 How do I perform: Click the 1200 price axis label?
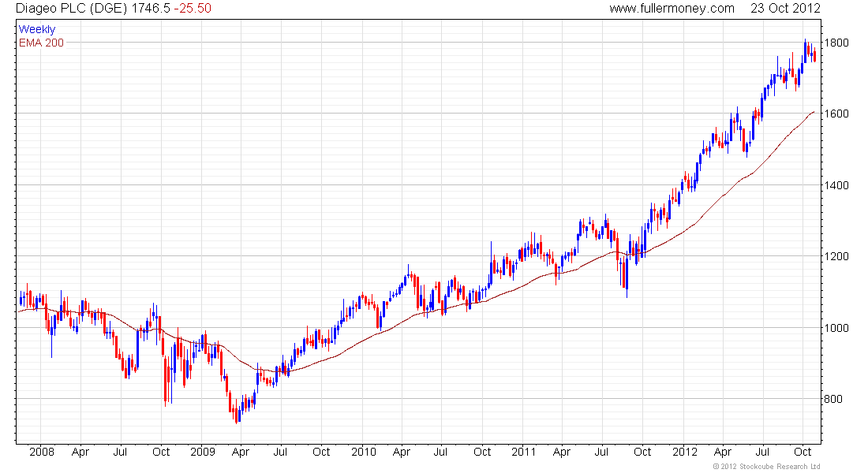836,256
